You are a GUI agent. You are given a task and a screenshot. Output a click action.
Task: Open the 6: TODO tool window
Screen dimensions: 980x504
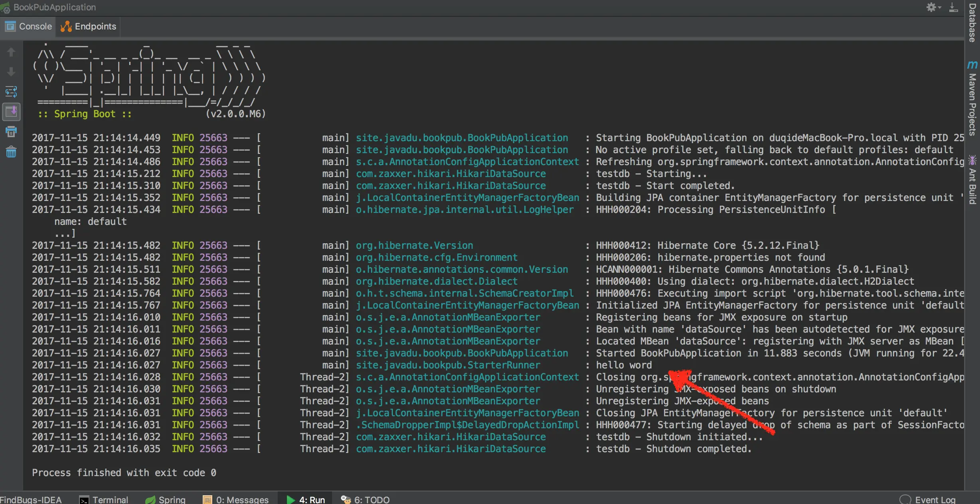point(365,499)
